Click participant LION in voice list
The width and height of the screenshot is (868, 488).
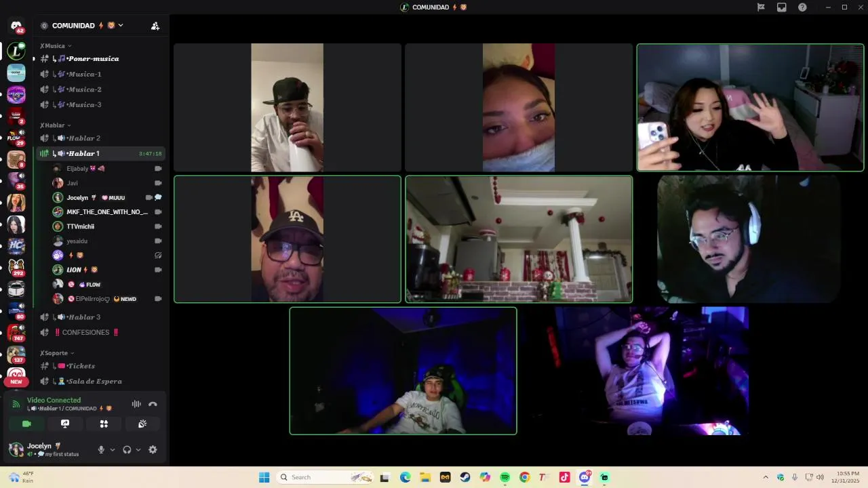[x=107, y=270]
